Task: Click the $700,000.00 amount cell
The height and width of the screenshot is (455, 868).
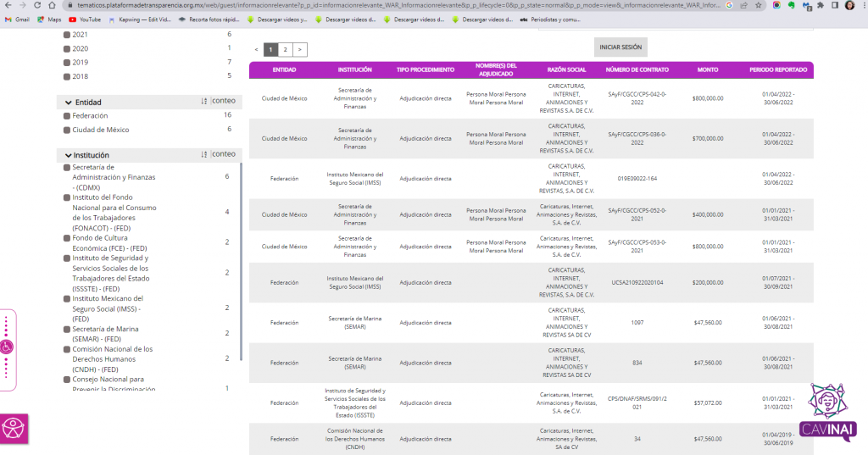Action: [x=708, y=138]
